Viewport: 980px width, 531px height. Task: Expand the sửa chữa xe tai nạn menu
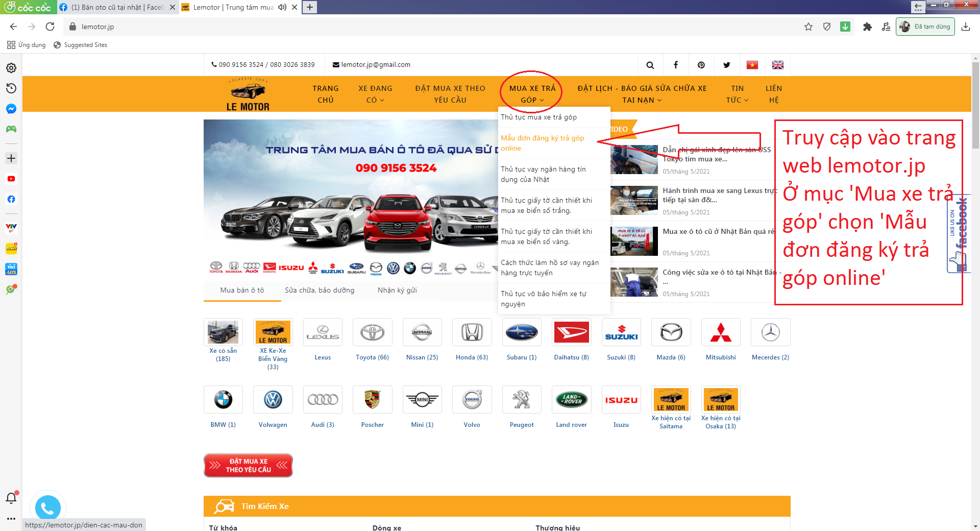tap(642, 94)
